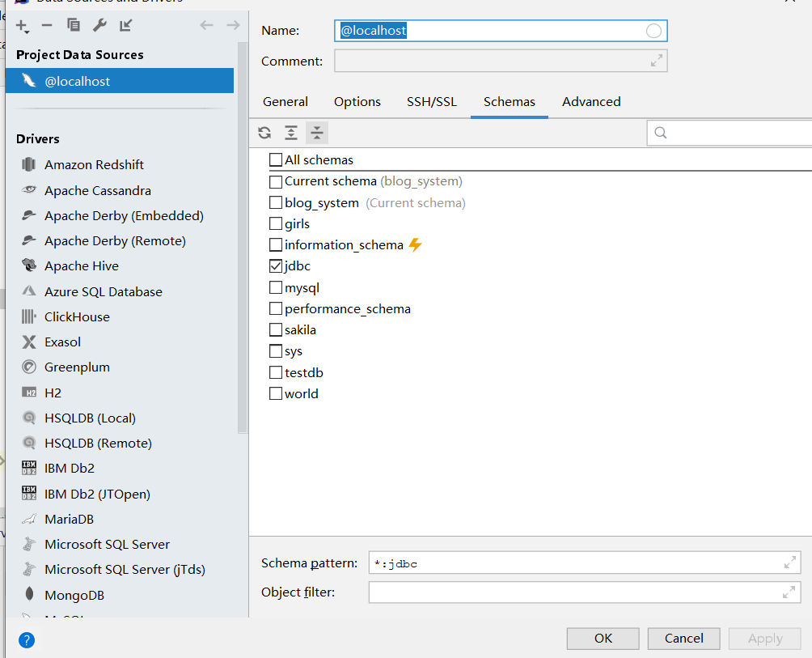Click the Name input field

pyautogui.click(x=501, y=31)
